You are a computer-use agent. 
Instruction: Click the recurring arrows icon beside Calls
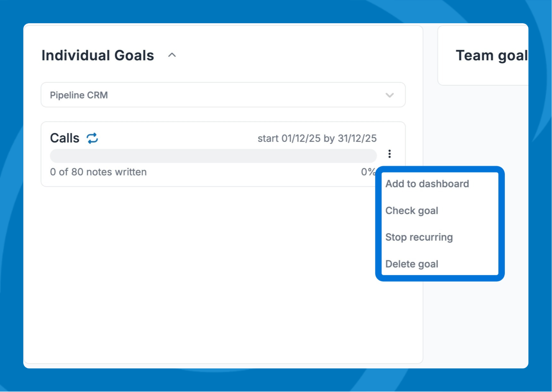click(x=92, y=138)
